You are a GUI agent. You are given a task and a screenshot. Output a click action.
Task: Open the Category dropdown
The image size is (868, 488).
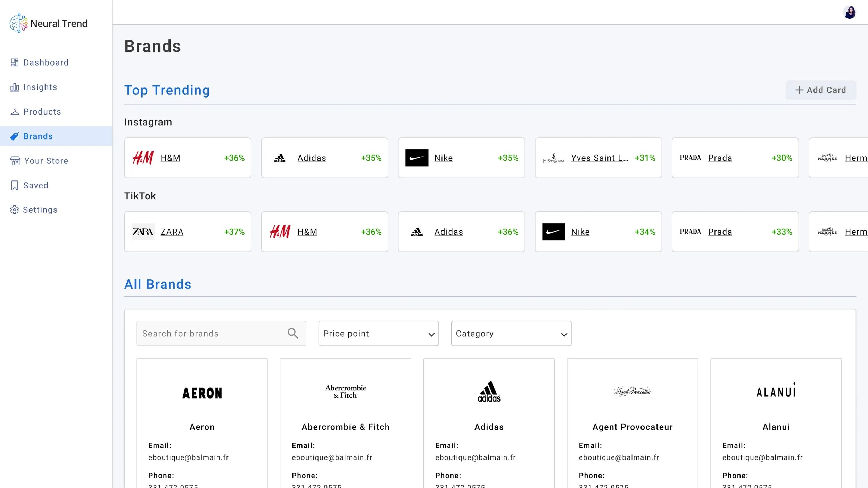tap(511, 333)
